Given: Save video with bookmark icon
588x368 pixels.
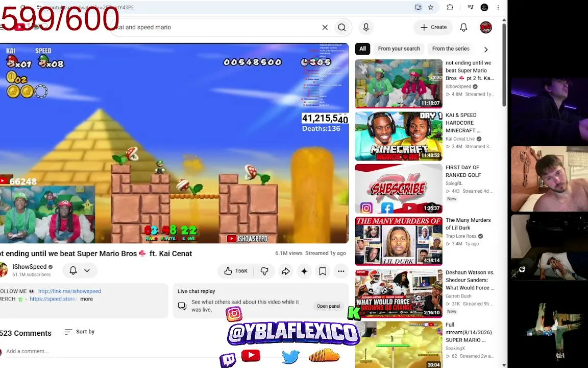Looking at the screenshot, I should (x=323, y=271).
